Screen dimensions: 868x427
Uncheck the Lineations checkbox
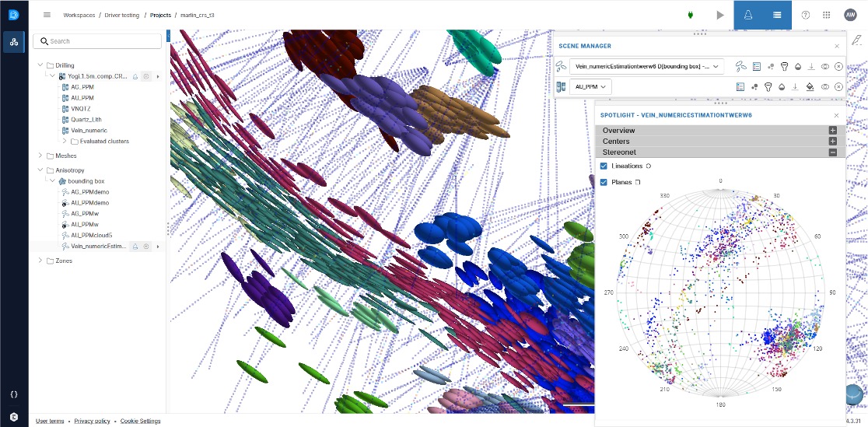(604, 166)
